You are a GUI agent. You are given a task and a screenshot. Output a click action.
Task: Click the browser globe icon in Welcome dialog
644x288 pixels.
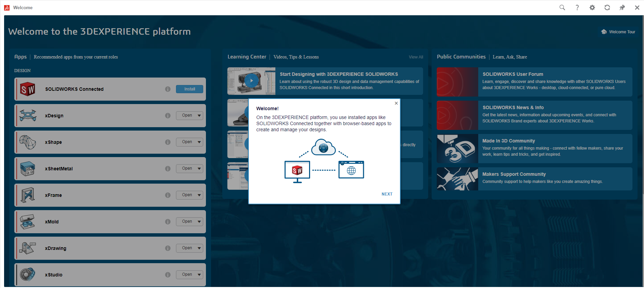coord(351,169)
